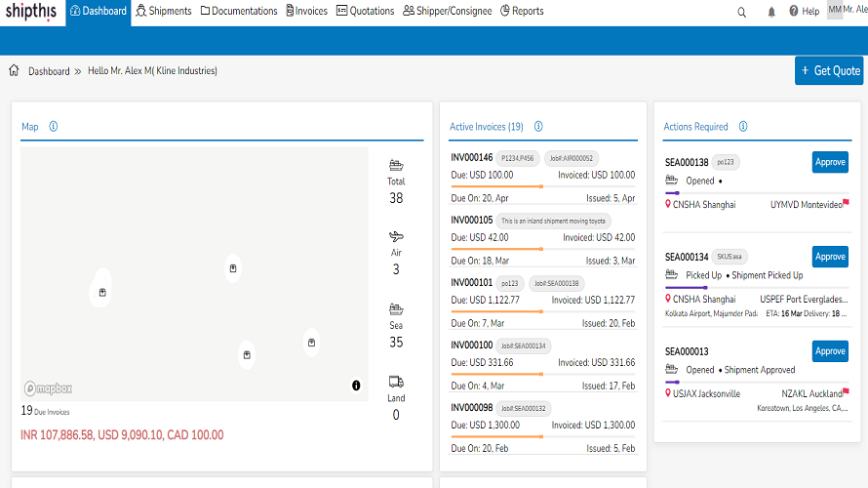Select the Land shipments truck icon
The image size is (868, 488).
396,382
